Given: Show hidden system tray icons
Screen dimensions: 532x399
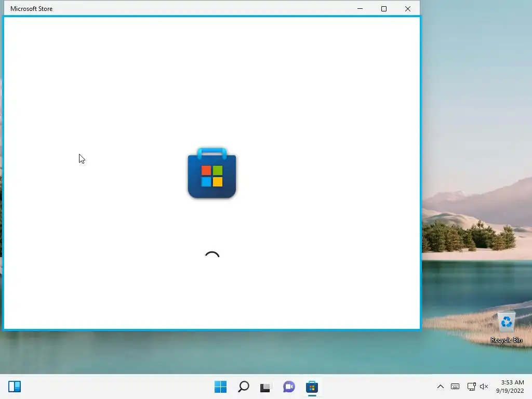Looking at the screenshot, I should point(441,387).
